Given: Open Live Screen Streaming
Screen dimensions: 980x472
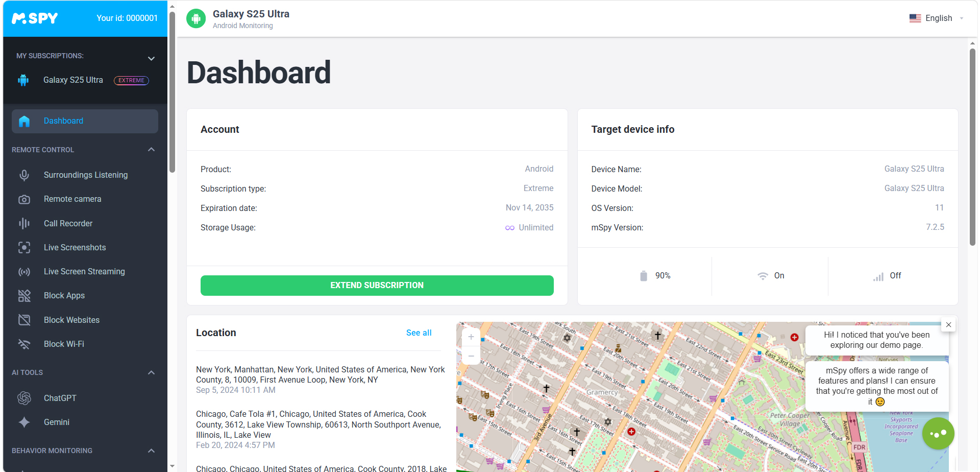Looking at the screenshot, I should click(85, 272).
